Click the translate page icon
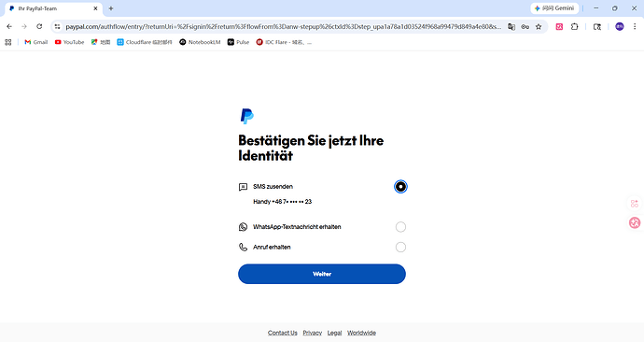 click(x=511, y=27)
